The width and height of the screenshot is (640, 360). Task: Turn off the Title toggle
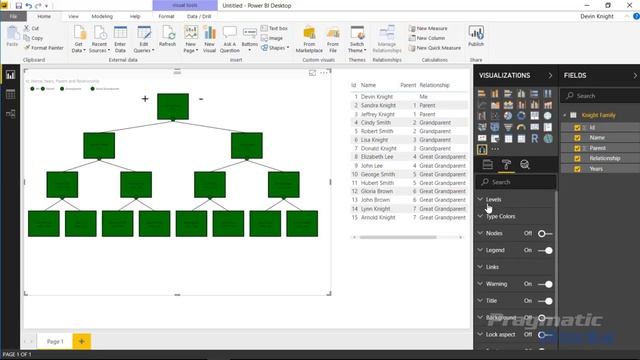[545, 301]
